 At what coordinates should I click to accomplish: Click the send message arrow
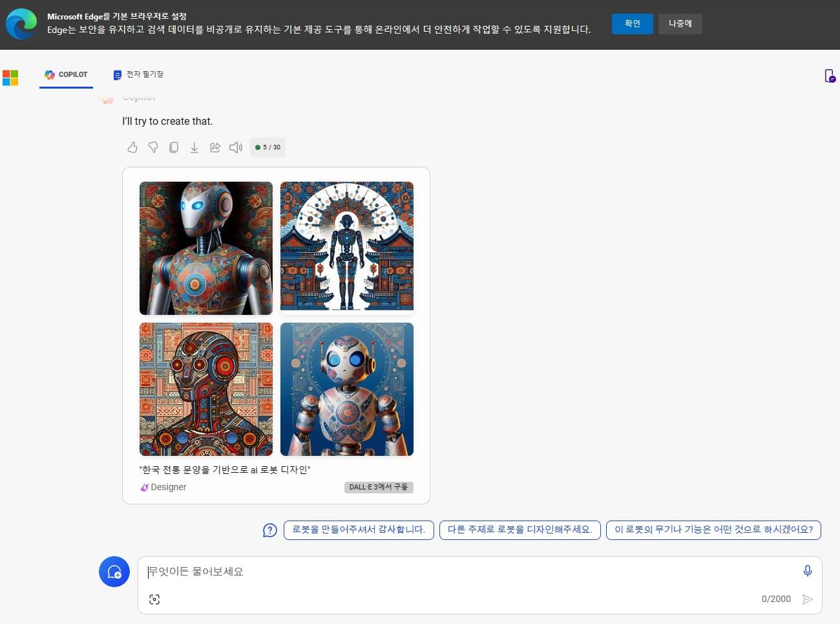808,599
